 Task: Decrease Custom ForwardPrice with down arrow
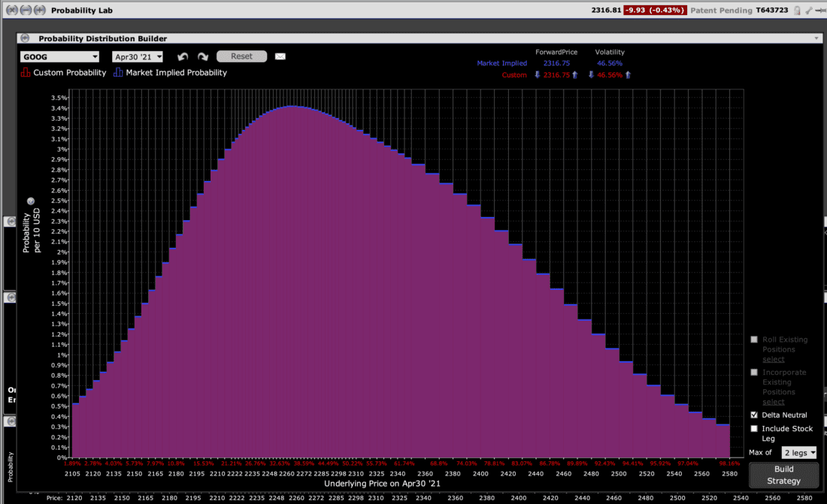[x=537, y=75]
